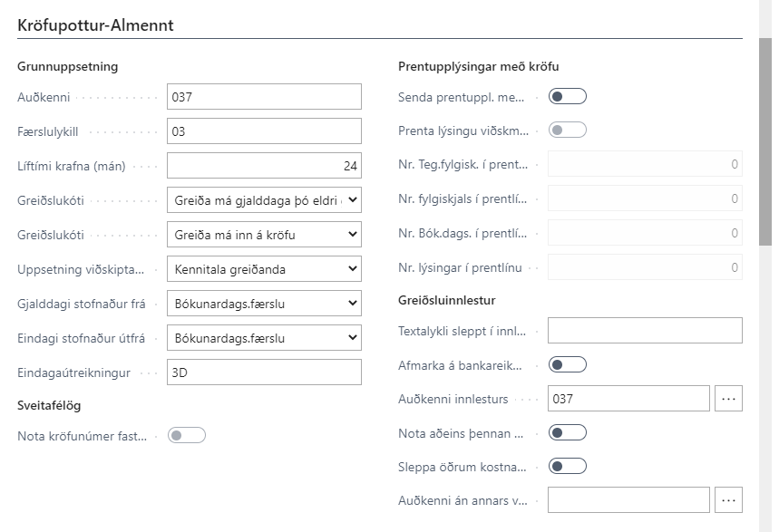Click ellipsis button next to Auðkenni án annars
This screenshot has height=532, width=779.
pyautogui.click(x=729, y=500)
